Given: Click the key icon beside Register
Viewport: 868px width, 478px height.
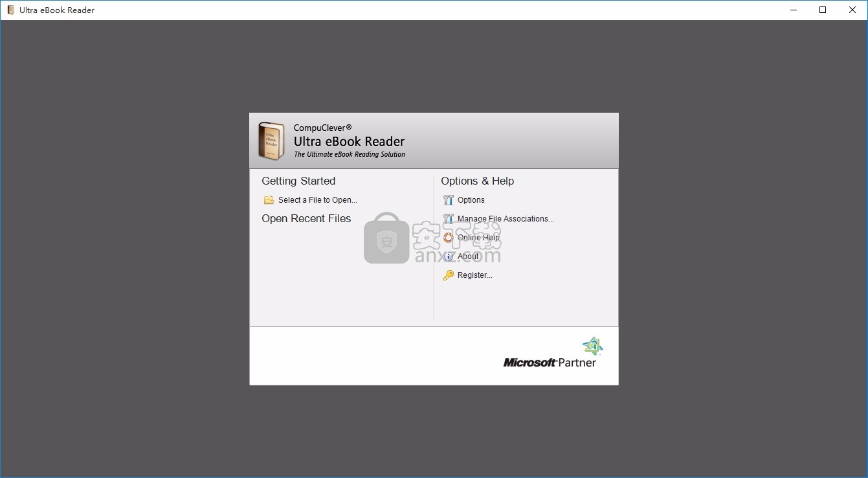Looking at the screenshot, I should 448,275.
